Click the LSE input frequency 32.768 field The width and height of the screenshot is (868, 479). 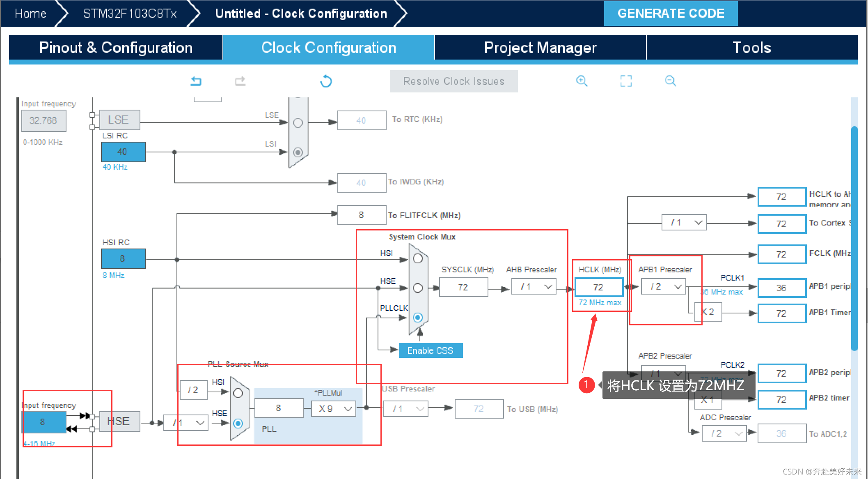44,120
